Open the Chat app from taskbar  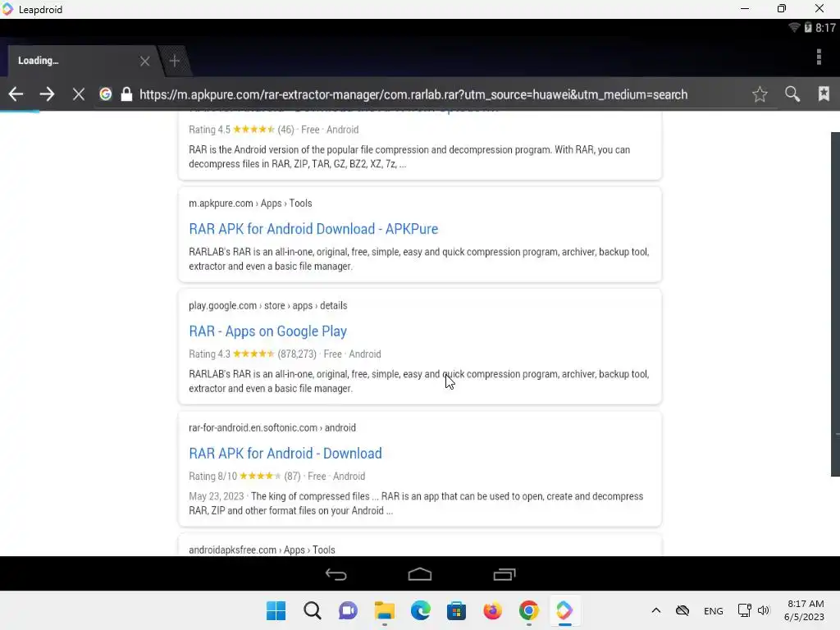(x=348, y=610)
